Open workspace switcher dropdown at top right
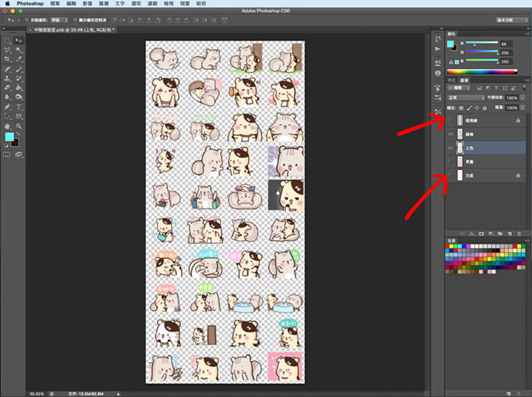532x397 pixels. tap(511, 20)
